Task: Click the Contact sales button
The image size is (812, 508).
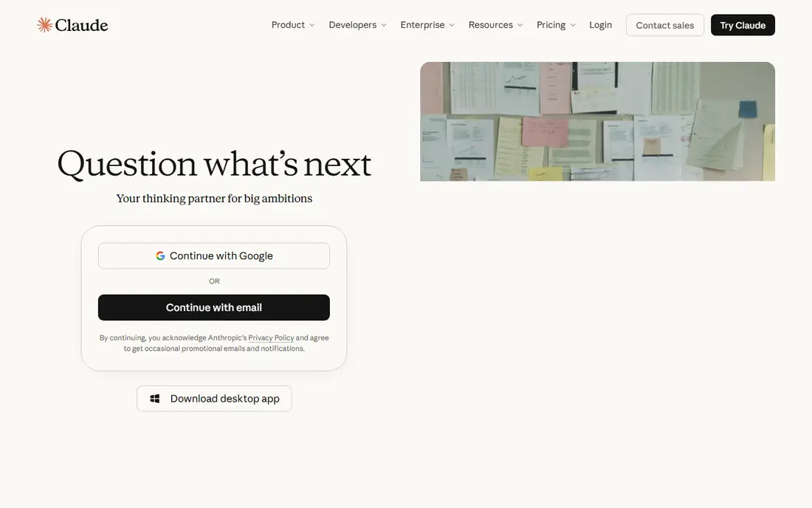Action: pyautogui.click(x=665, y=25)
